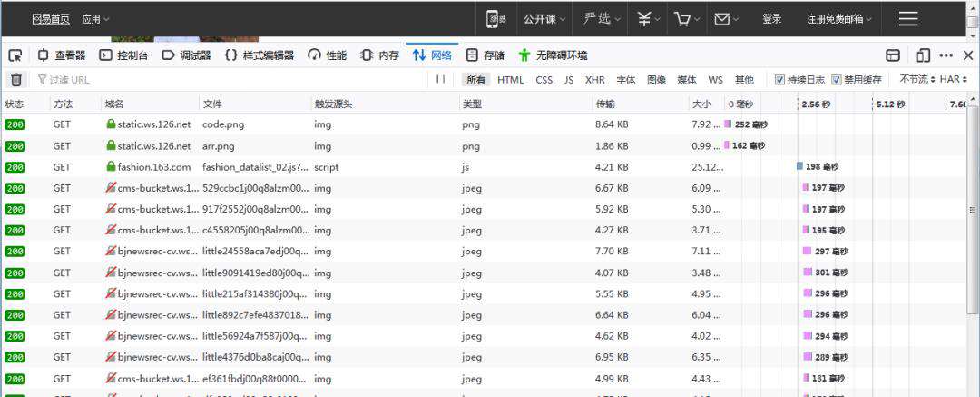Switch to the 性能 performance tab
The width and height of the screenshot is (980, 397).
pos(328,55)
